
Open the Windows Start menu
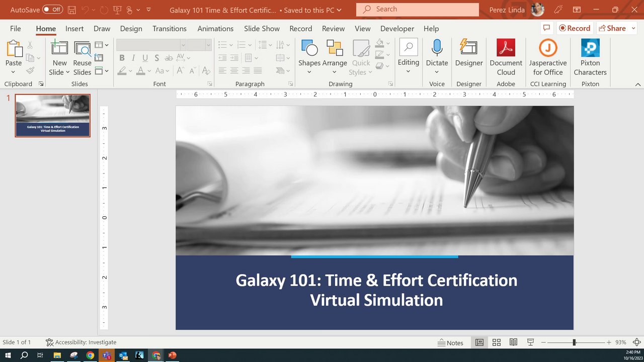point(8,355)
